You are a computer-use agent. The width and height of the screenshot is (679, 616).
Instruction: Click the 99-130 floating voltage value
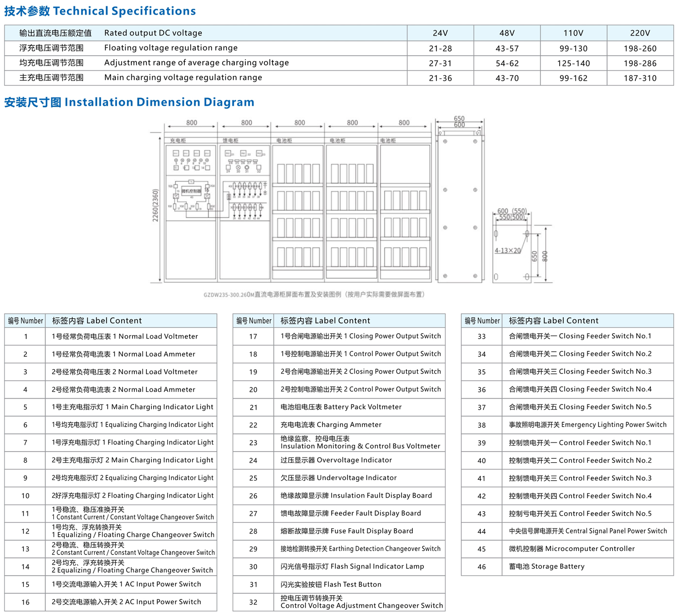pos(573,49)
